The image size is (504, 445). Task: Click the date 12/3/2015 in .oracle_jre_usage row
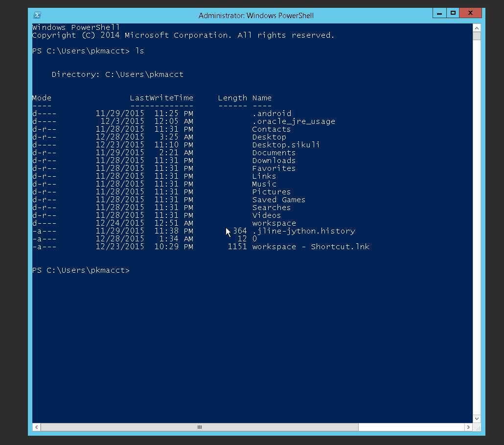point(122,121)
